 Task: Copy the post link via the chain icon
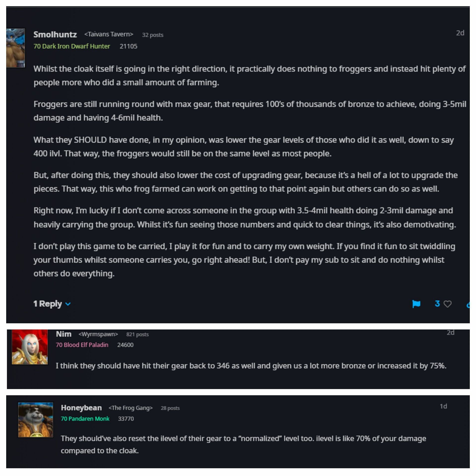pyautogui.click(x=468, y=305)
